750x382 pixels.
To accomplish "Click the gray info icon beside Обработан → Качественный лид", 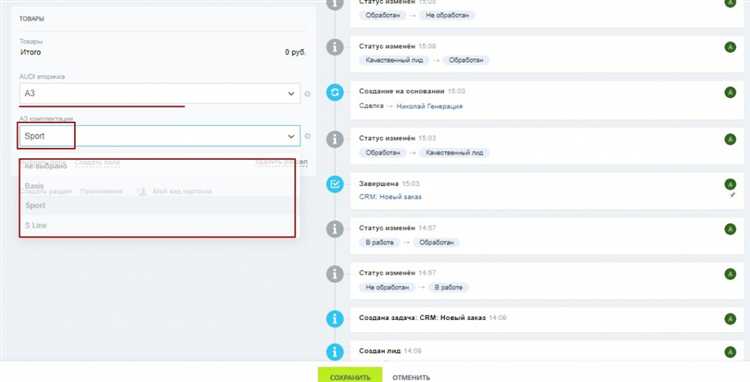I will click(335, 139).
